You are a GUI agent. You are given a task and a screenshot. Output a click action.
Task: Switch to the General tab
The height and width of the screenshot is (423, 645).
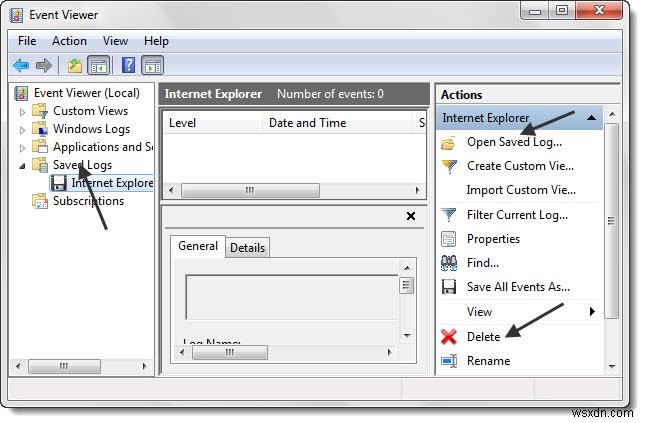(198, 246)
